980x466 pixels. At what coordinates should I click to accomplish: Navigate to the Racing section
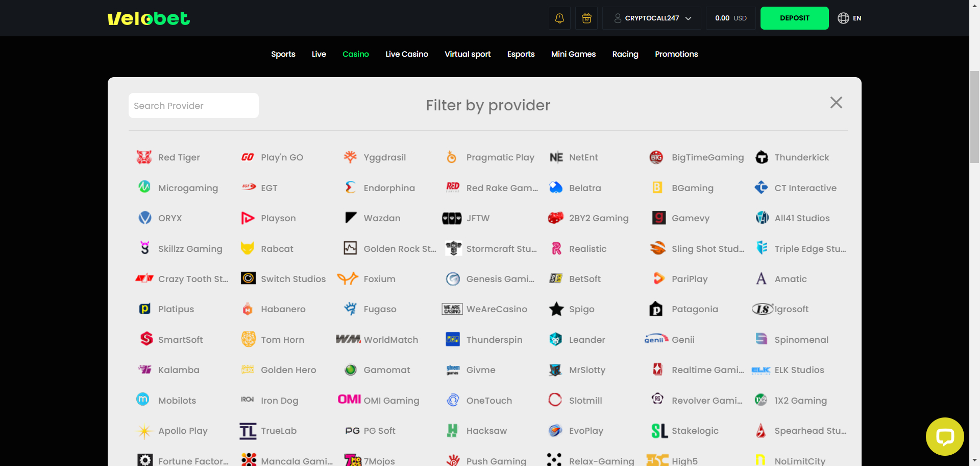[625, 54]
